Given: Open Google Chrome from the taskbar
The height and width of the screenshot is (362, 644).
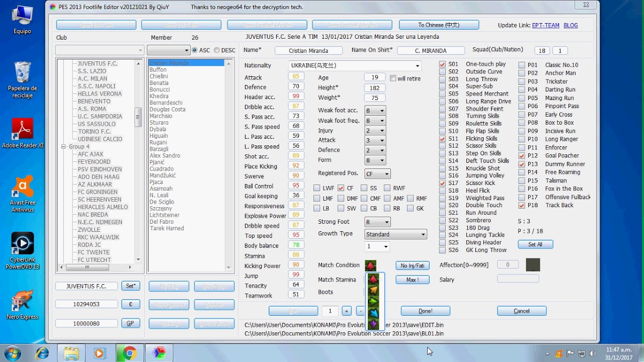Looking at the screenshot, I should (x=129, y=353).
